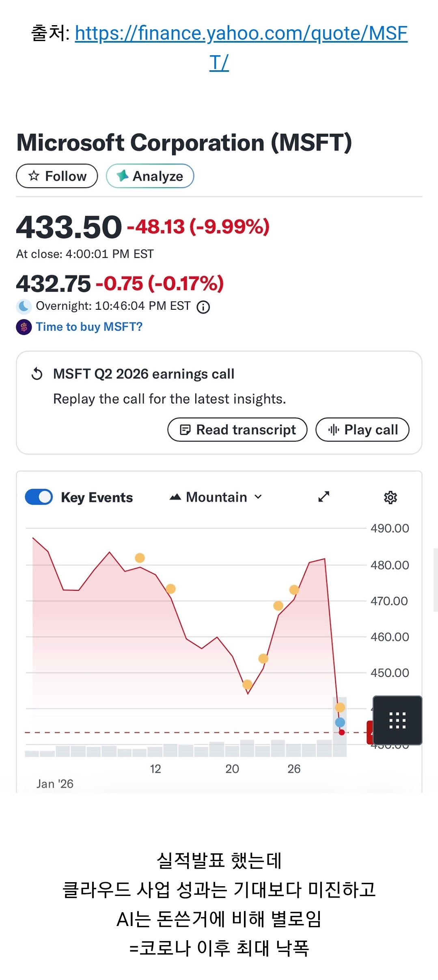Viewport: 438px width, 980px height.
Task: Click the blue event marker on chart
Action: (x=340, y=722)
